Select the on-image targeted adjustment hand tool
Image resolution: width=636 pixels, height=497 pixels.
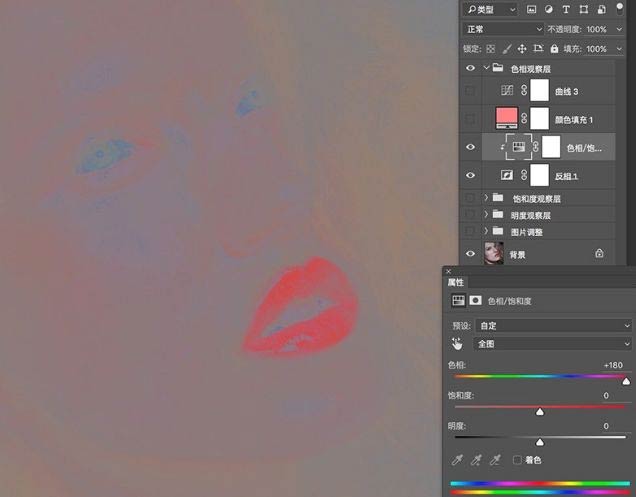pyautogui.click(x=458, y=343)
